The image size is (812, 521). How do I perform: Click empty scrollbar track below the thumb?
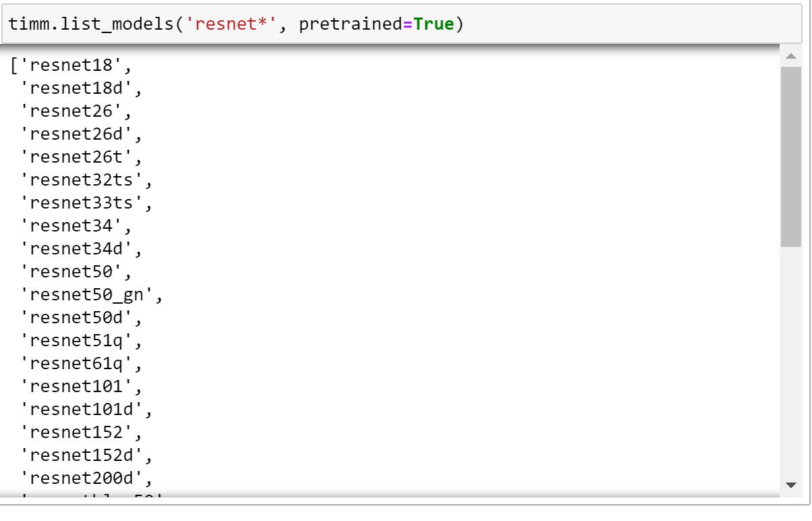coord(790,364)
